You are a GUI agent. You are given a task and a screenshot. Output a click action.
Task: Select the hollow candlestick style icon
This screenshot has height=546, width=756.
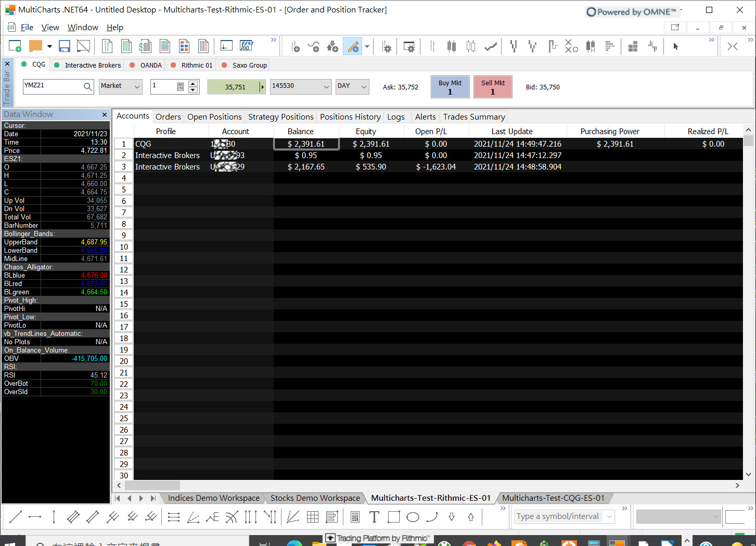pyautogui.click(x=471, y=47)
